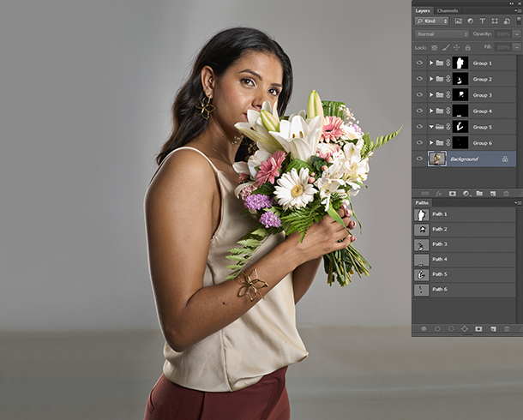
Task: Lock layer position with move icon
Action: pos(457,48)
